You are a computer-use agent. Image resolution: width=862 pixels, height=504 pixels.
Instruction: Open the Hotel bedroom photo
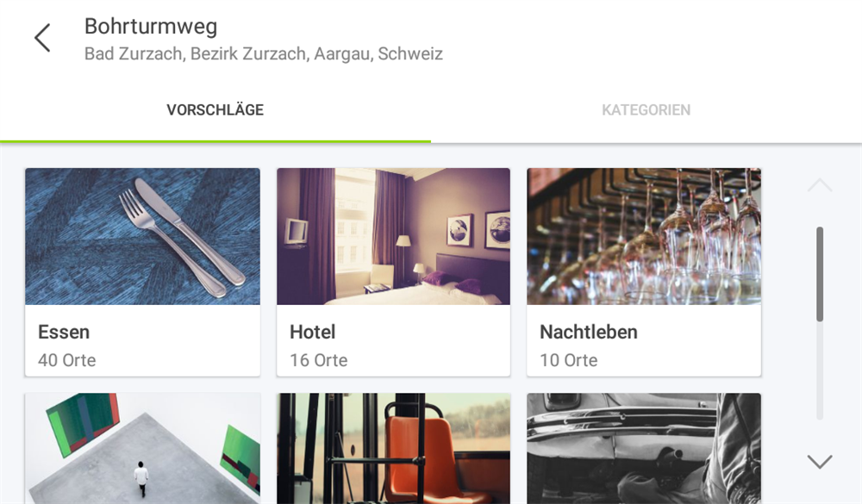393,236
